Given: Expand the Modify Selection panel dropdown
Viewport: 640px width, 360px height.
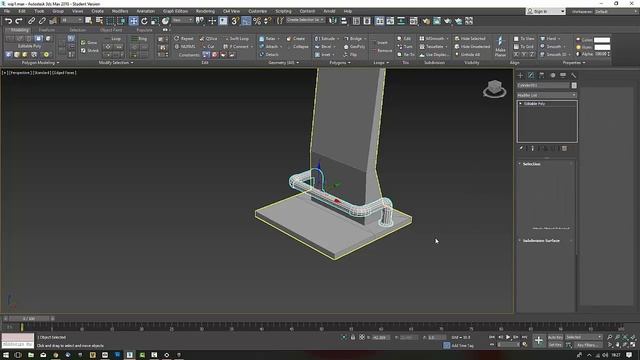Looking at the screenshot, I should [116, 63].
